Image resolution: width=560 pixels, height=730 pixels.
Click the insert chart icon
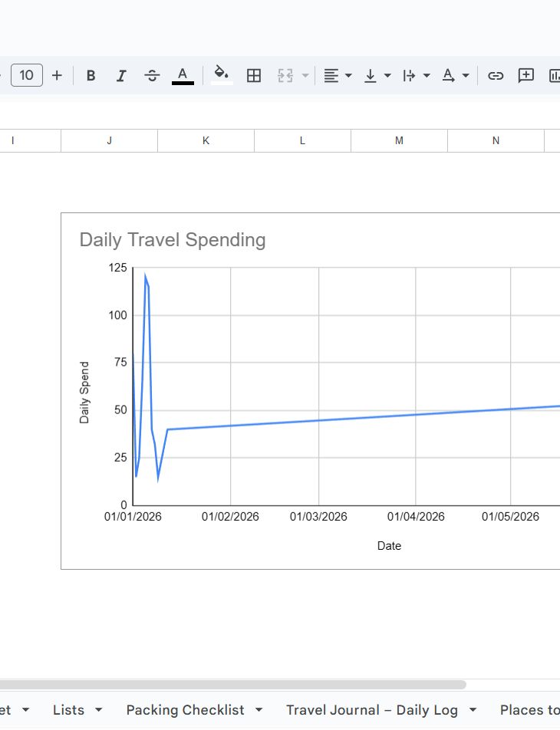point(555,75)
